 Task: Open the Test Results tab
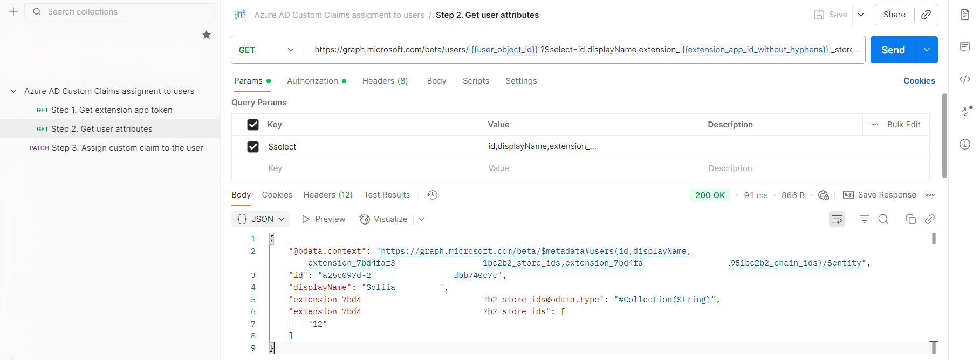[x=387, y=195]
